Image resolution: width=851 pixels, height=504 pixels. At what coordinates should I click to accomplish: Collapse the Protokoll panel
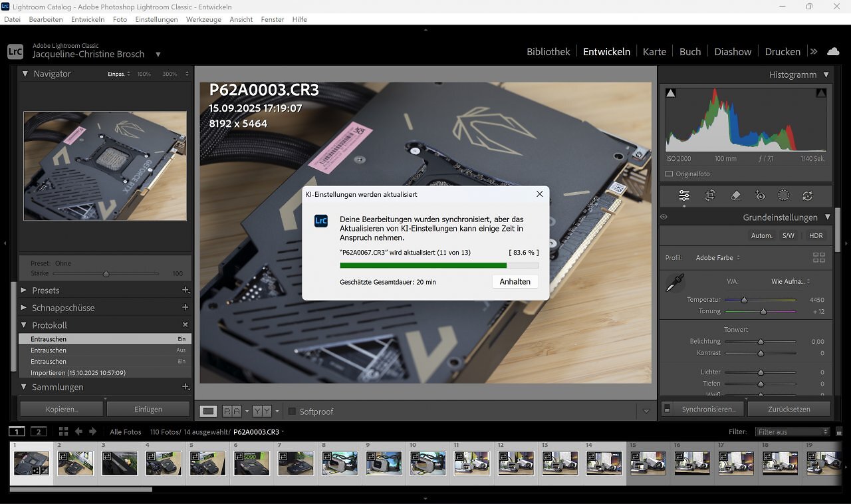coord(25,324)
